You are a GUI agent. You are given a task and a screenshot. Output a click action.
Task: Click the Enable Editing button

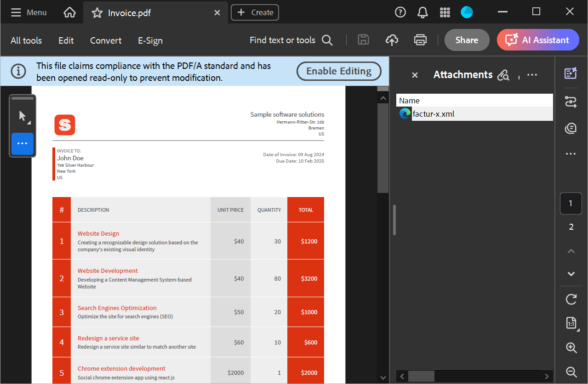(x=339, y=71)
